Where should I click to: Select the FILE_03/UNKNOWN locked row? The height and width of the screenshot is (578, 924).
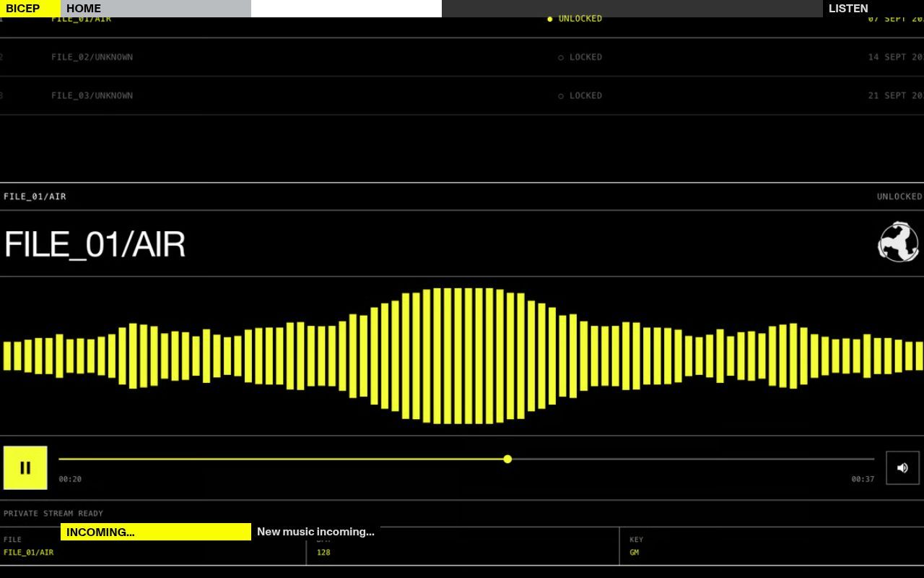(x=462, y=95)
